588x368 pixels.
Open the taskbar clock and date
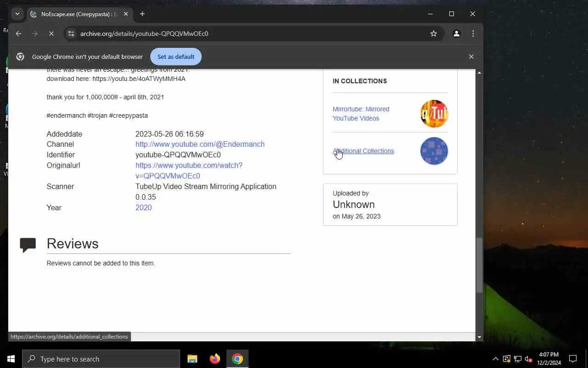[x=549, y=359]
